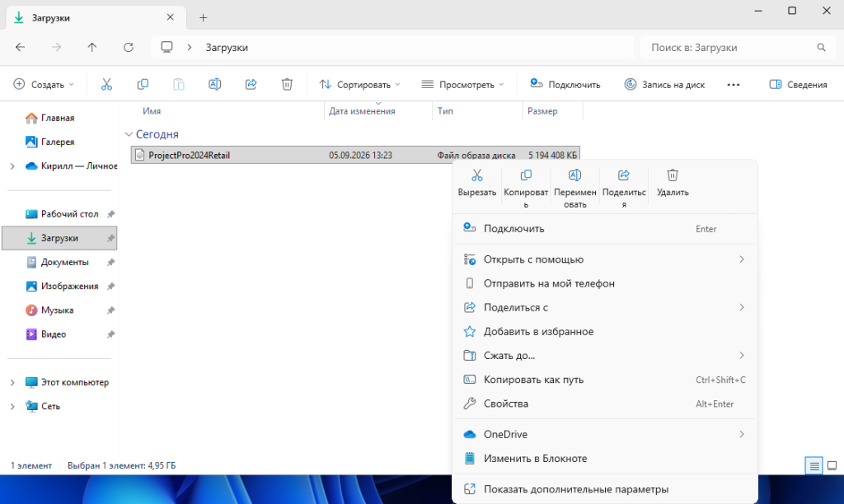
Task: Unpin Музыка using its pin icon
Action: 110,310
